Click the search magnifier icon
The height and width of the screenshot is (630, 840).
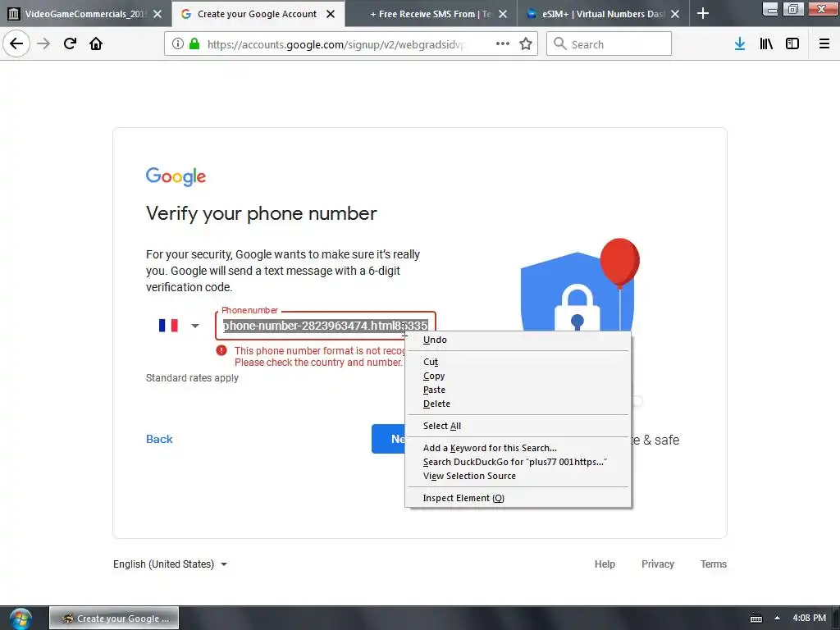point(559,44)
